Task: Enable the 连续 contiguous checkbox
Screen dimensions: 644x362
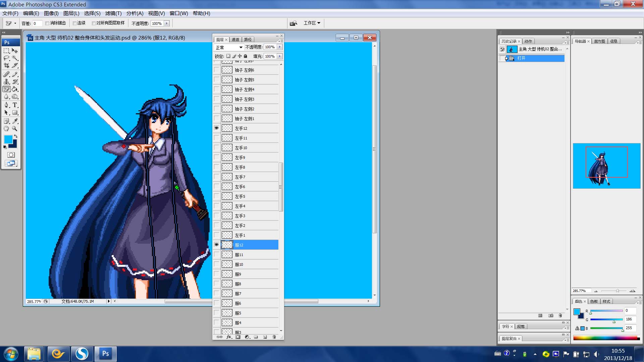Action: pyautogui.click(x=75, y=23)
